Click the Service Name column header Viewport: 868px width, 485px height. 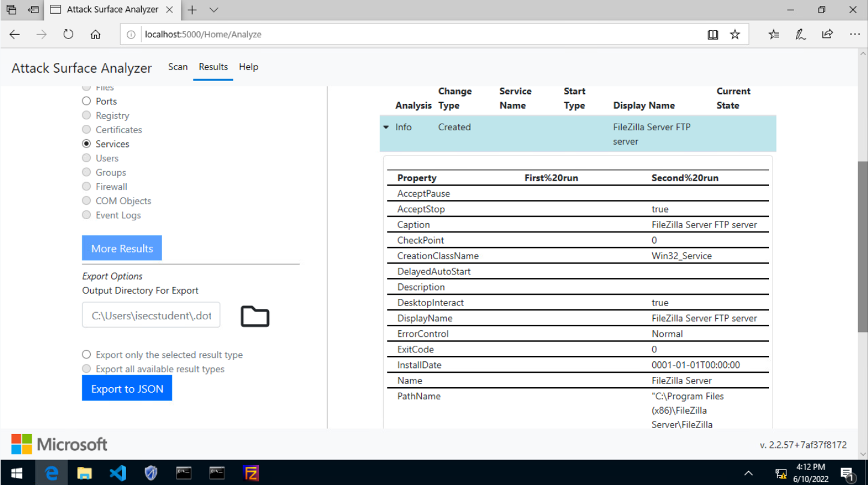[x=515, y=98]
